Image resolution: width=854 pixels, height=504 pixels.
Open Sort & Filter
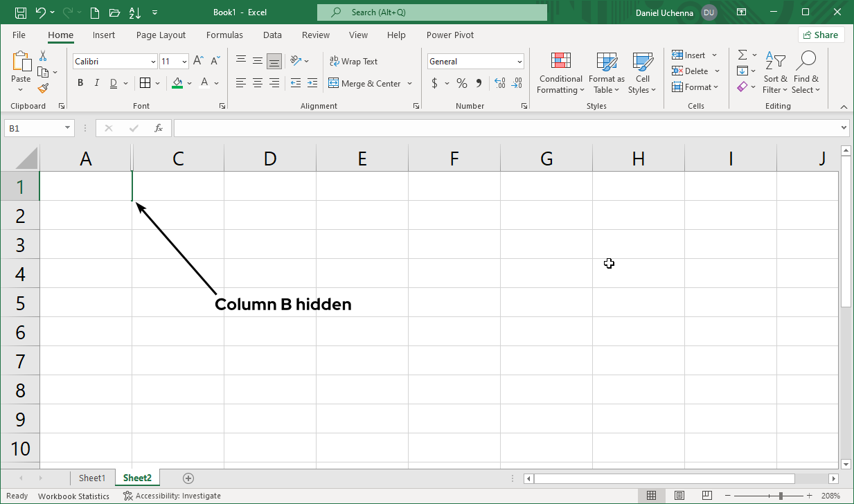tap(775, 73)
